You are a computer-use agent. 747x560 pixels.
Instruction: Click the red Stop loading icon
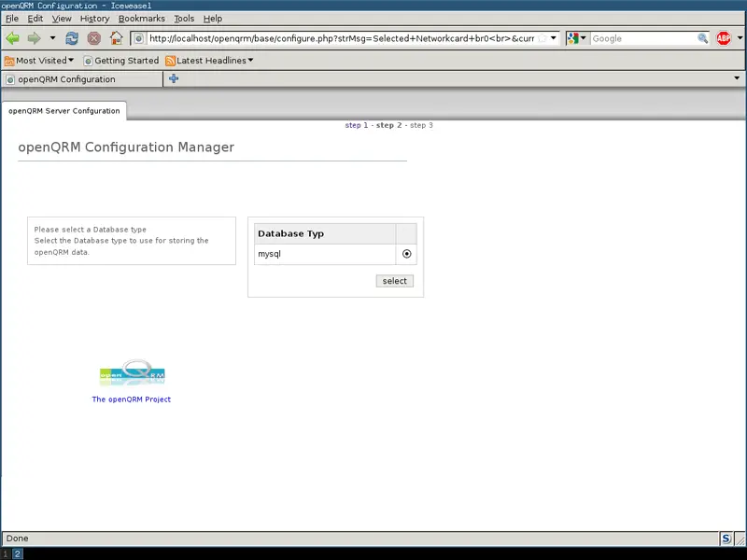(x=94, y=38)
